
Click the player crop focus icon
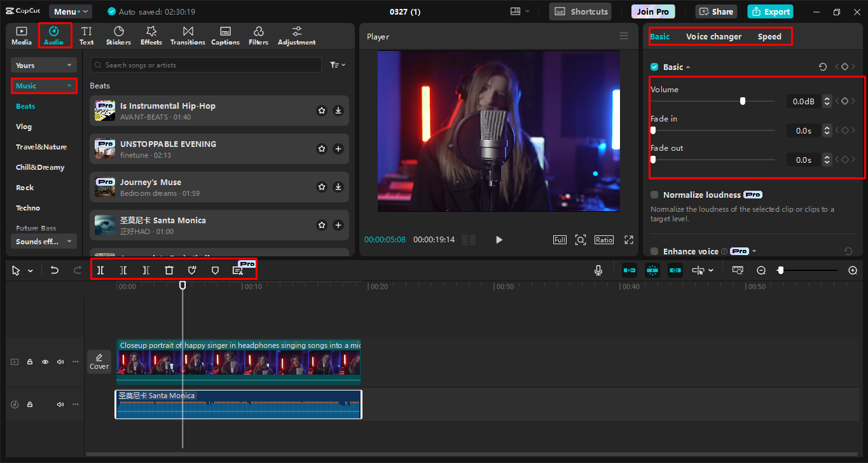click(x=581, y=240)
